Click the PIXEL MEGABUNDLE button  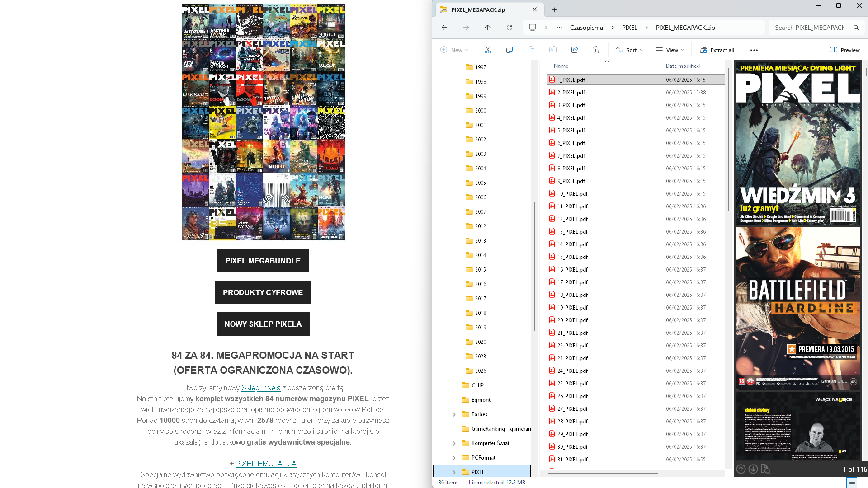[263, 261]
